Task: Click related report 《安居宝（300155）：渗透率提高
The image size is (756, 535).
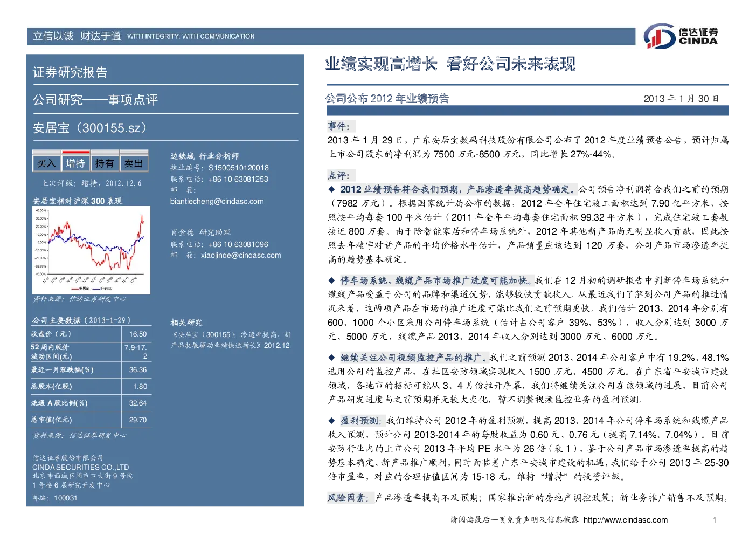Action: coord(231,340)
